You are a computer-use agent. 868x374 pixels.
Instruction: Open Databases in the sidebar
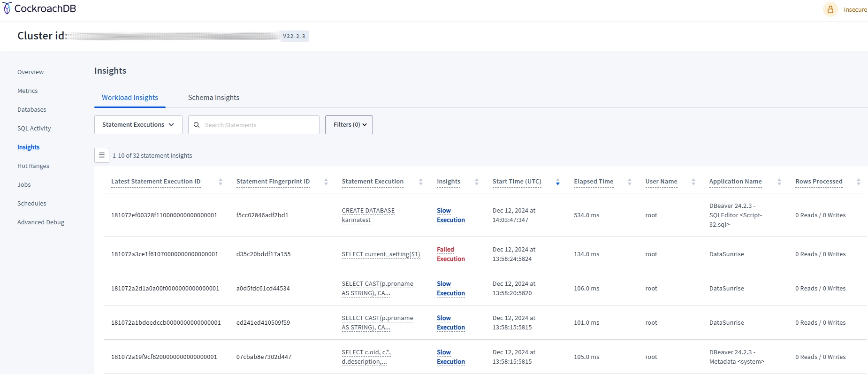click(x=32, y=109)
